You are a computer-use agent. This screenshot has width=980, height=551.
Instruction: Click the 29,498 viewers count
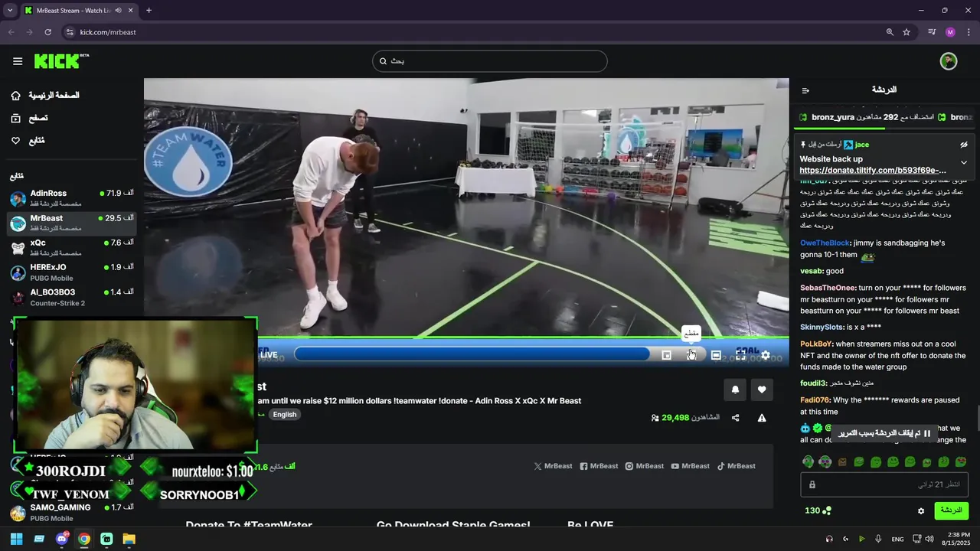675,418
